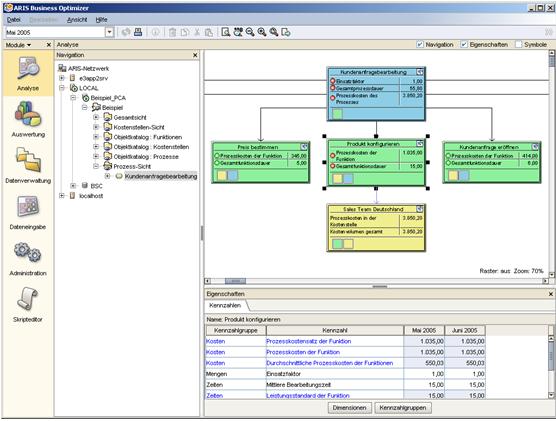Open the Hilfe menu
The width and height of the screenshot is (556, 421).
pos(101,20)
